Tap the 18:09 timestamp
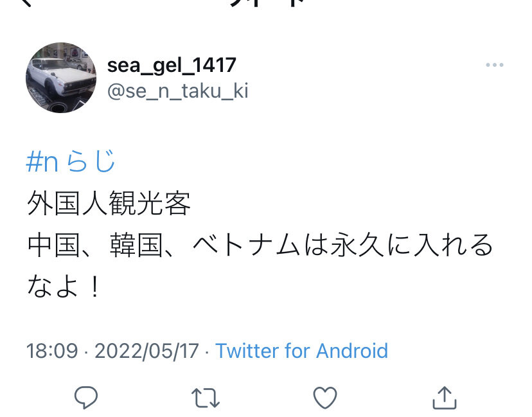The image size is (532, 417). [x=52, y=350]
